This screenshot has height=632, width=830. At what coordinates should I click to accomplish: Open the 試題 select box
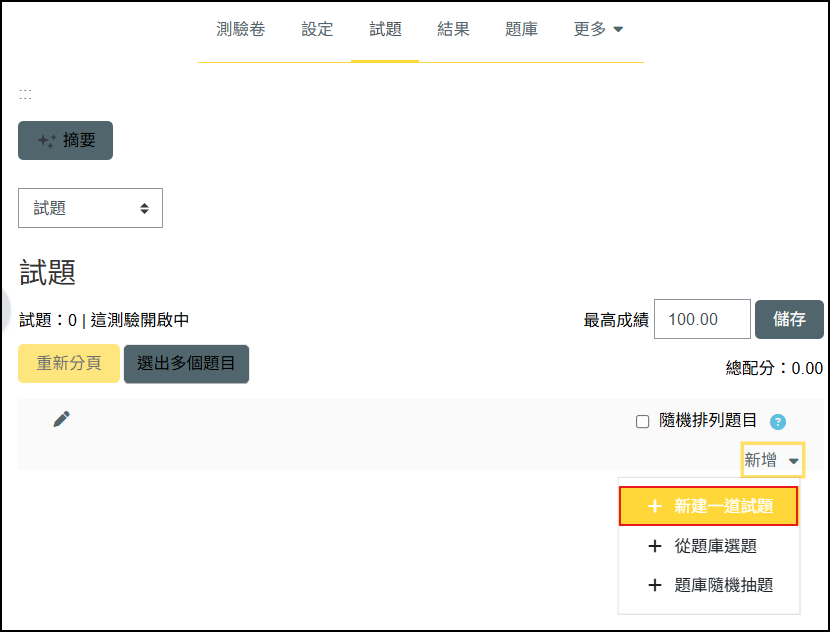pyautogui.click(x=91, y=208)
